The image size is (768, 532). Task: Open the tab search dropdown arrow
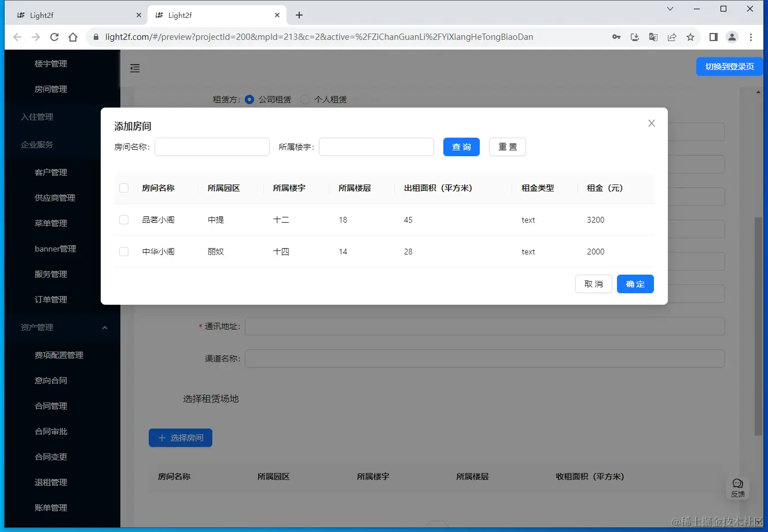pyautogui.click(x=670, y=9)
